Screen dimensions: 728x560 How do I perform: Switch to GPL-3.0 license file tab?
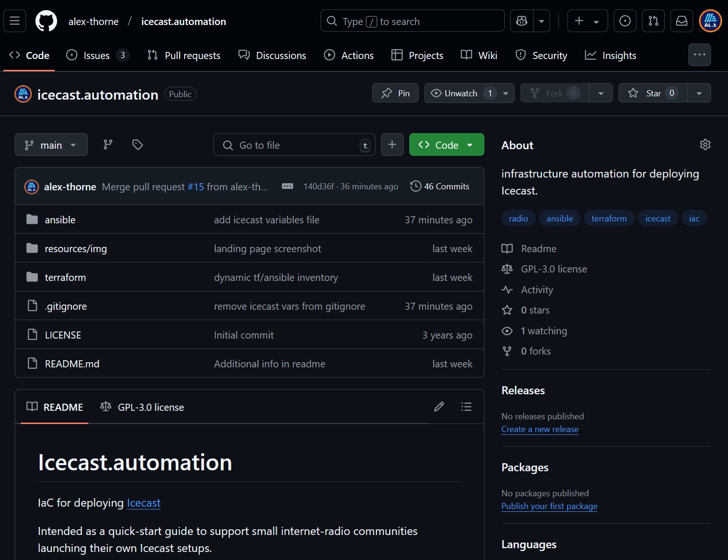[142, 407]
